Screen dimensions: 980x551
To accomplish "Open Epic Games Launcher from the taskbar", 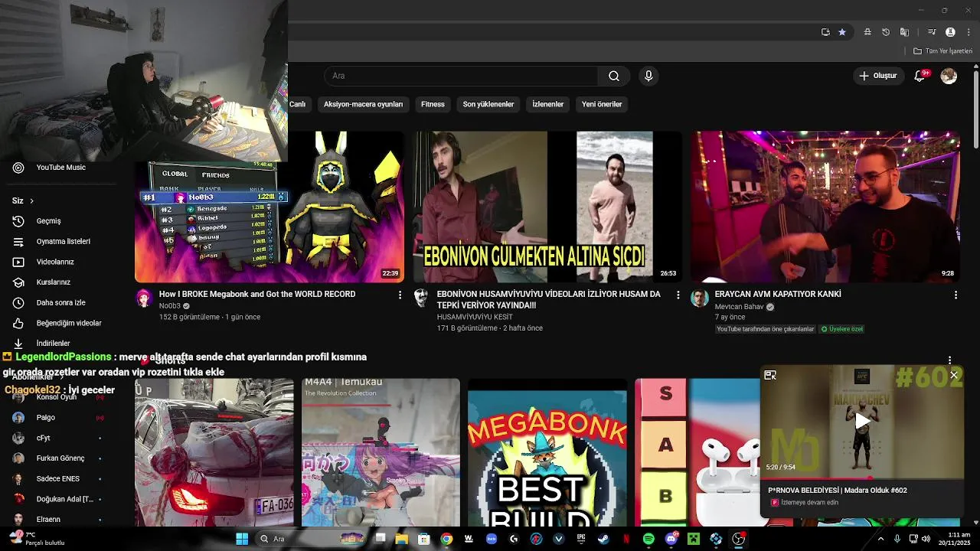I will coord(581,539).
